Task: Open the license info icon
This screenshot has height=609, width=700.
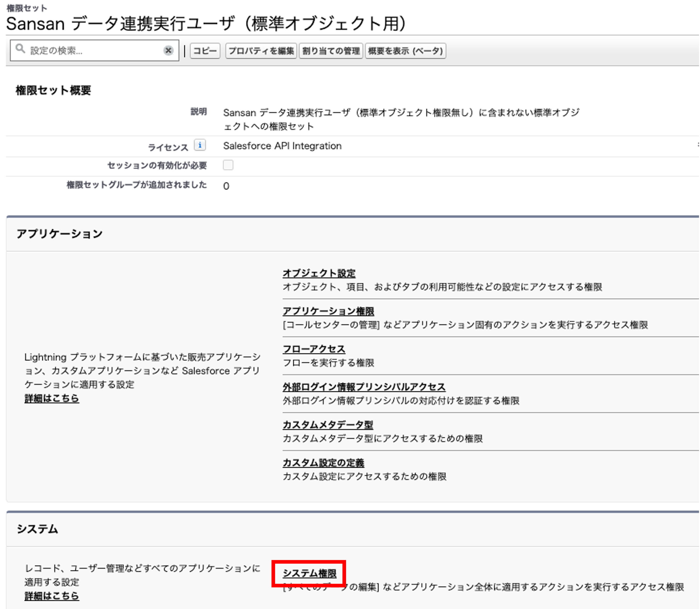Action: pyautogui.click(x=200, y=145)
